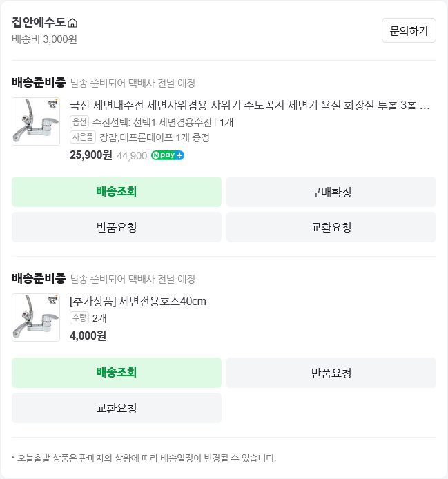Click the 25,900원 price of the faucet
Image resolution: width=448 pixels, height=479 pixels.
(x=90, y=155)
